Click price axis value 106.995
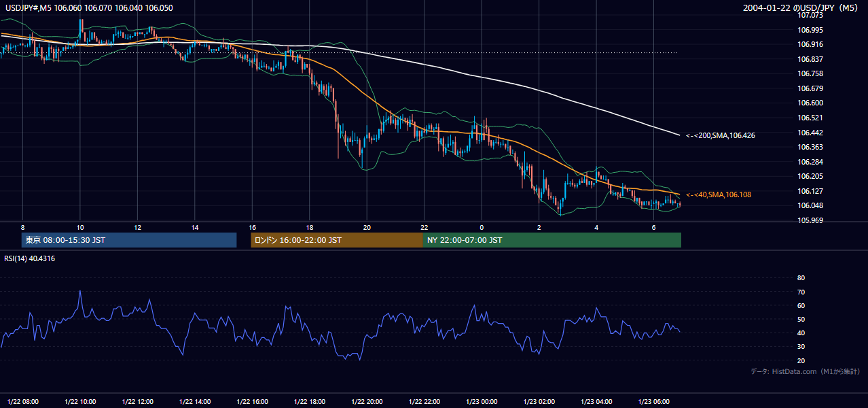Screen dimensions: 868x408 pyautogui.click(x=810, y=30)
